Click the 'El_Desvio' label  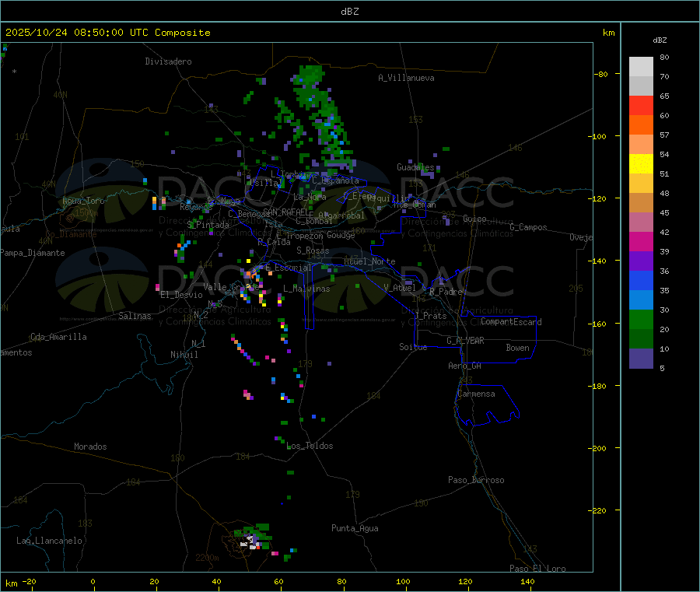[182, 295]
